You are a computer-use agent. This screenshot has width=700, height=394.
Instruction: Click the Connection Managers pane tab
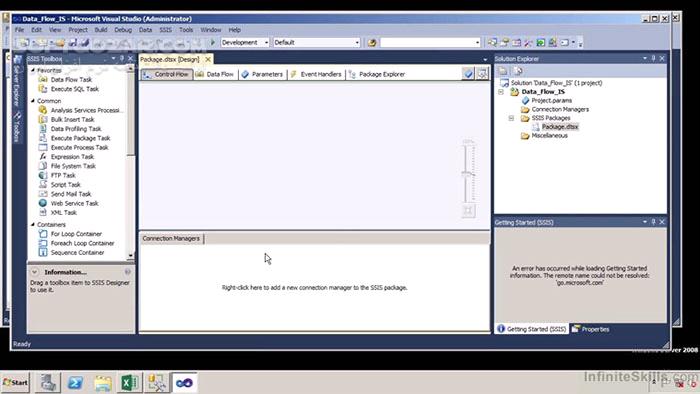(171, 239)
